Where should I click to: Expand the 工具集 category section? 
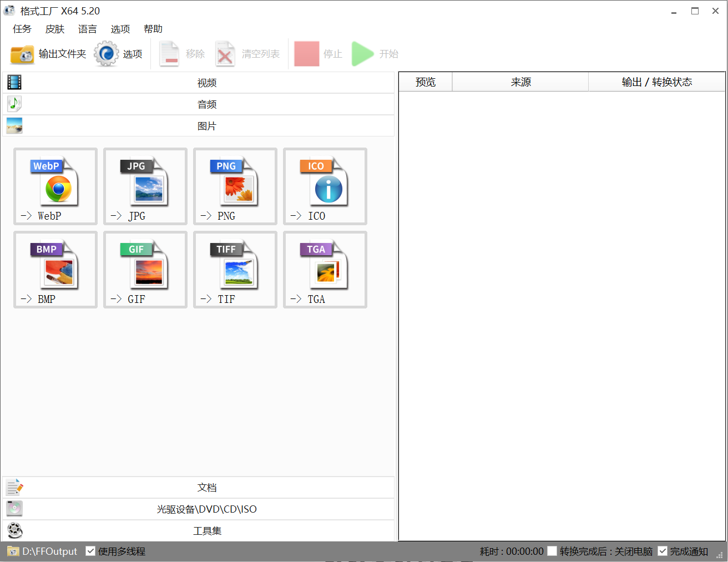pos(199,531)
